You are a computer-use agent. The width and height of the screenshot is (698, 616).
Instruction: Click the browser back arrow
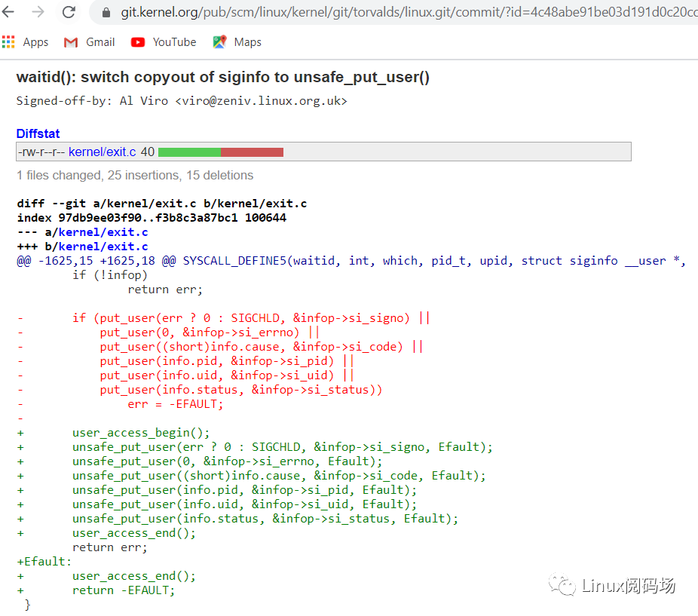pyautogui.click(x=8, y=12)
